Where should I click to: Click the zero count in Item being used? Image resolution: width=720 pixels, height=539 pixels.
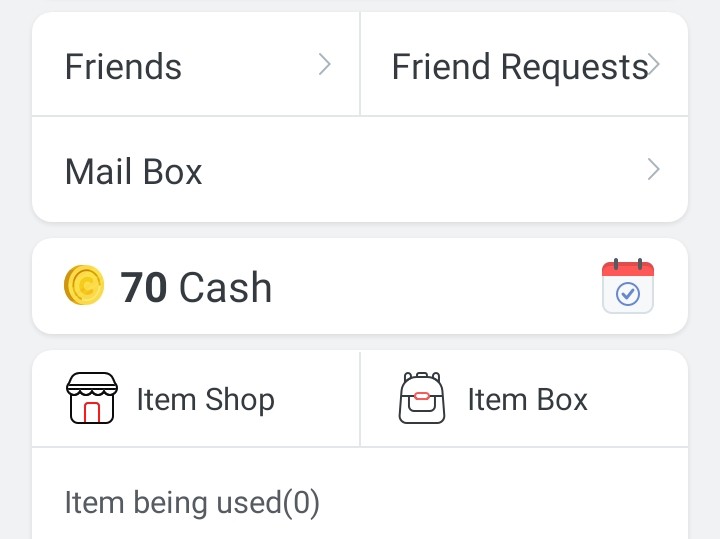300,502
